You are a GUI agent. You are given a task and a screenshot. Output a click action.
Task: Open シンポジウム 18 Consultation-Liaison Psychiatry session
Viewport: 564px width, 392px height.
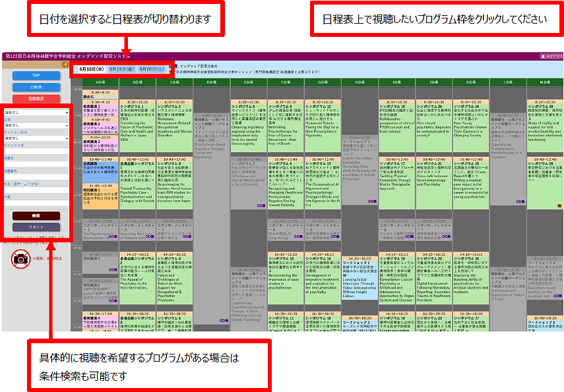point(396,277)
